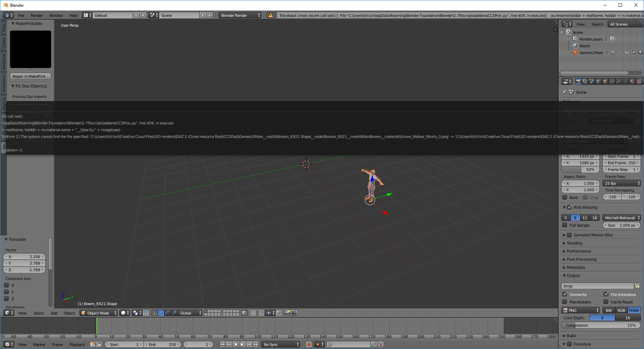Open the 25 fps frame rate dropdown
The width and height of the screenshot is (644, 349).
click(x=622, y=183)
